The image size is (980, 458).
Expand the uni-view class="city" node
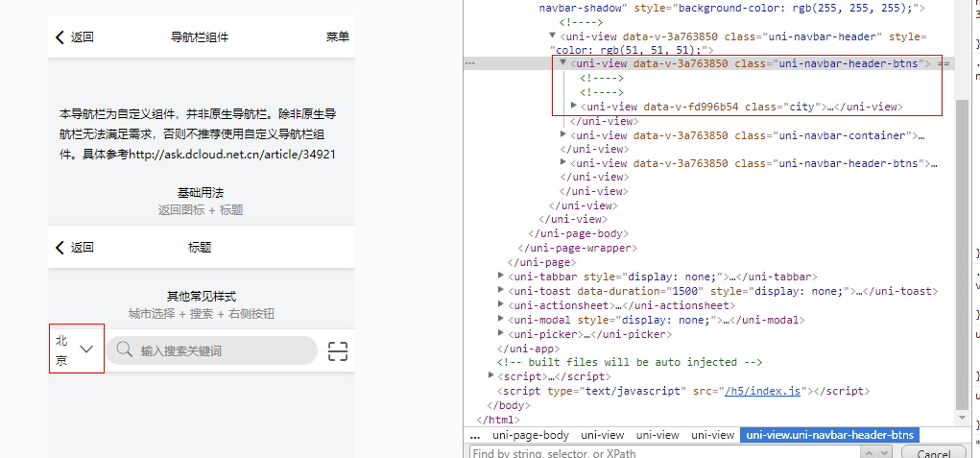click(574, 106)
